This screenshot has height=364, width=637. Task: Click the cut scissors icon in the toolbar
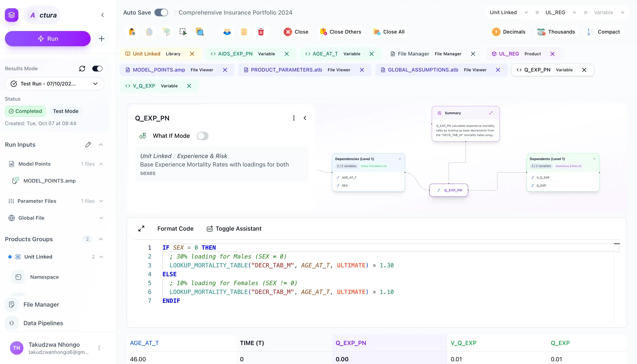[166, 32]
